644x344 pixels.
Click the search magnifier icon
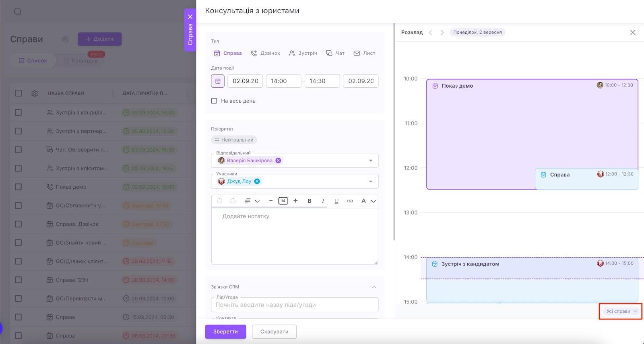pos(18,12)
